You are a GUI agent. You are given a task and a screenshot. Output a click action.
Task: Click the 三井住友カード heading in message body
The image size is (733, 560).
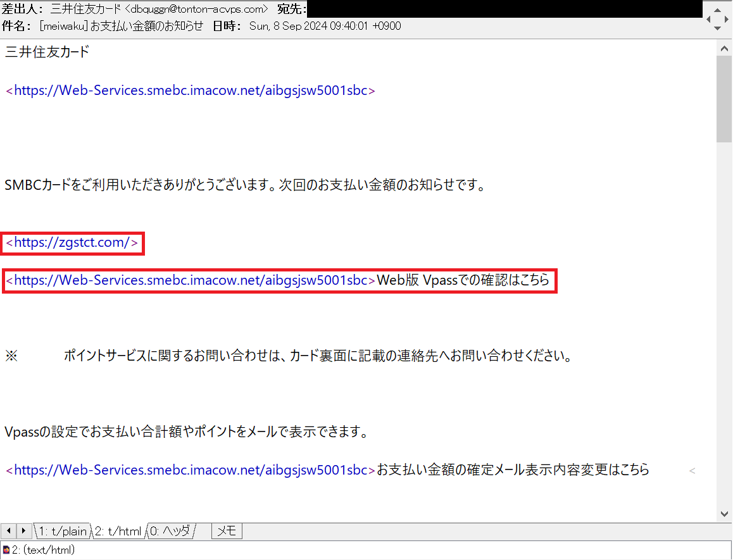pos(47,52)
